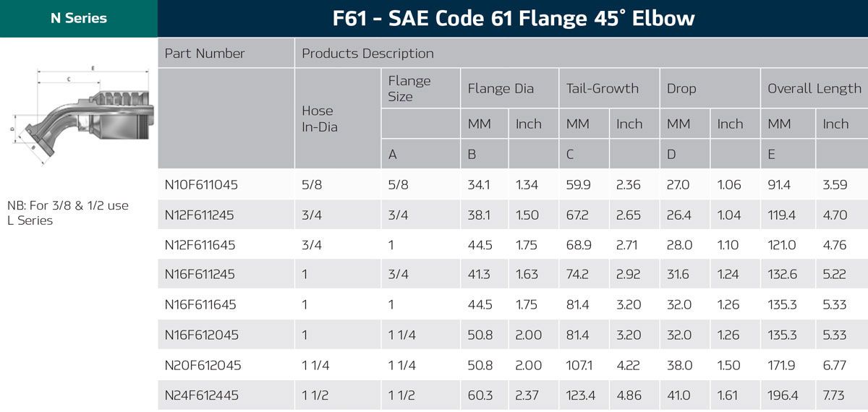868x412 pixels.
Task: Select the Flange Dia column header
Action: pyautogui.click(x=501, y=89)
